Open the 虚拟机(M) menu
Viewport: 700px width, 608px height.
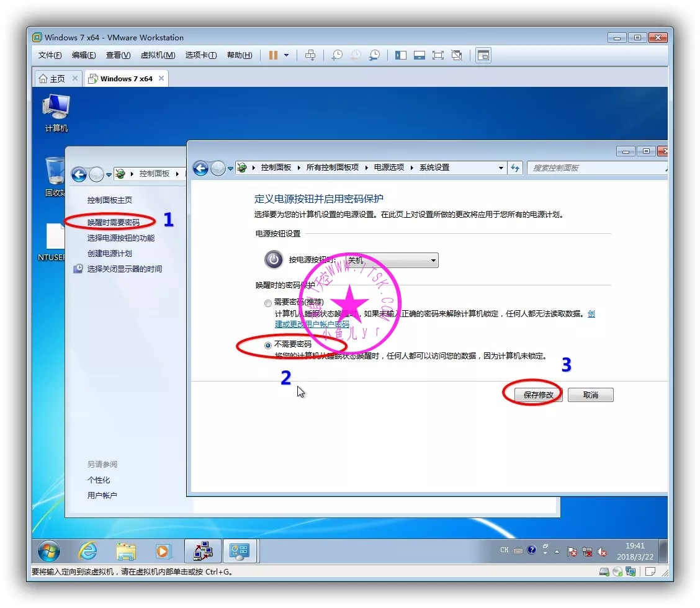click(158, 55)
